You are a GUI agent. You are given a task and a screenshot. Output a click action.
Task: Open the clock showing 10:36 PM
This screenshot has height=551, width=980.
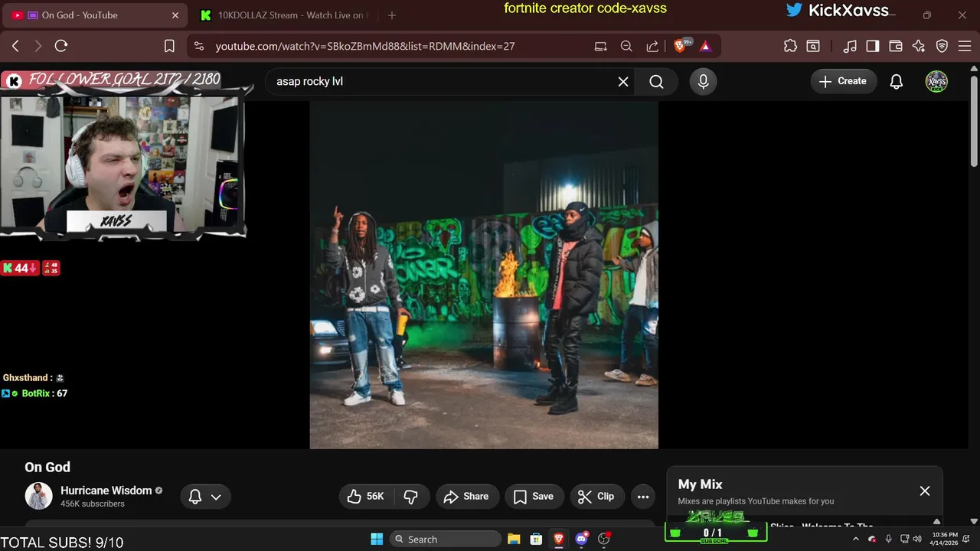point(945,539)
